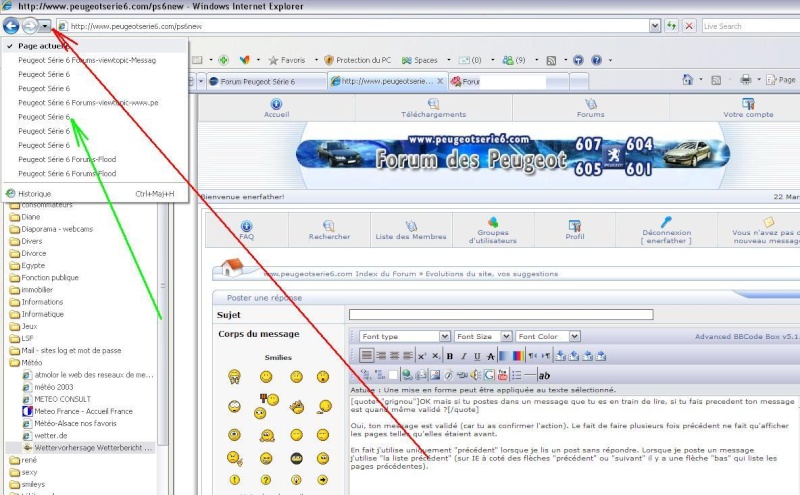
Task: Click the mail (0) toolbar icon
Action: pos(470,60)
